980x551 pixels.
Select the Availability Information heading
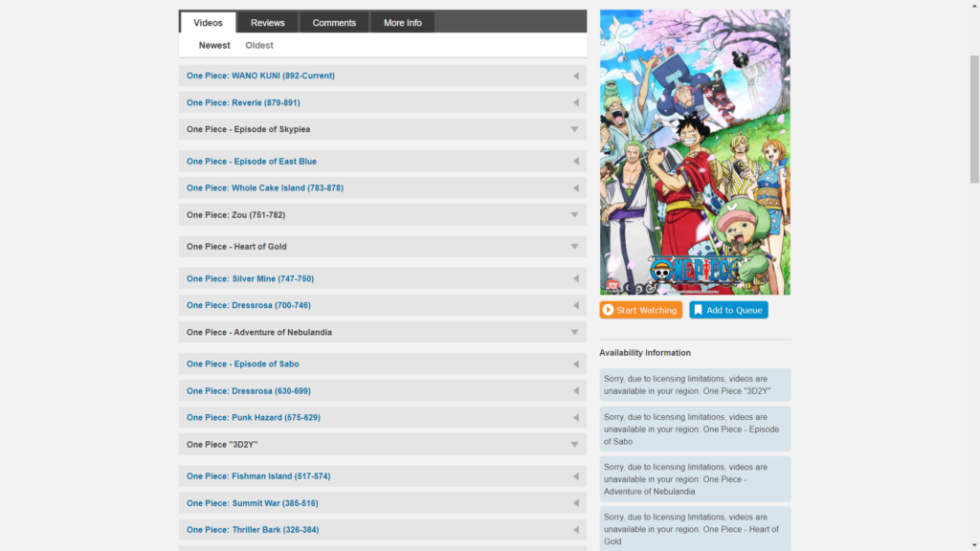[645, 353]
